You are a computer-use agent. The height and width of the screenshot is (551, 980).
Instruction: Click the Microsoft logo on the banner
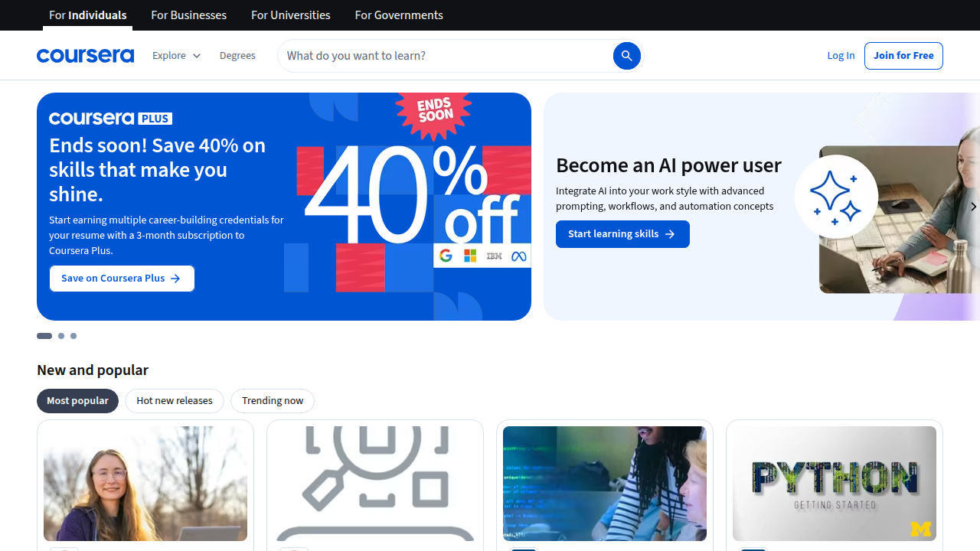(x=470, y=256)
